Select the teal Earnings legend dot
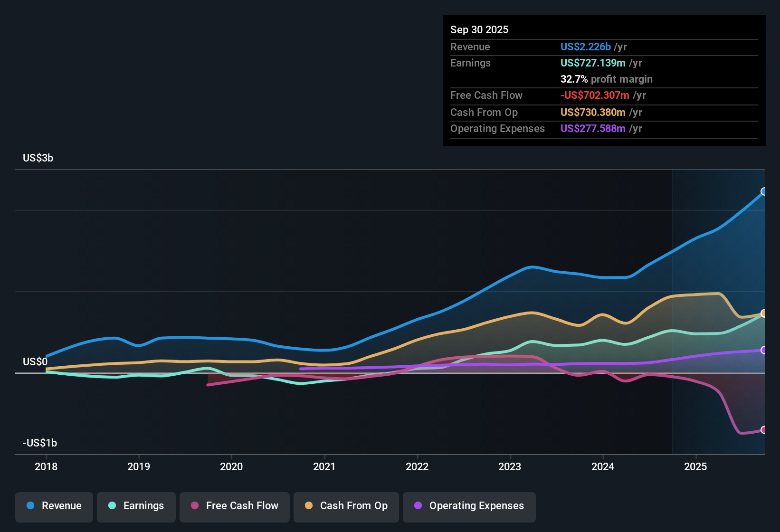 coord(112,506)
